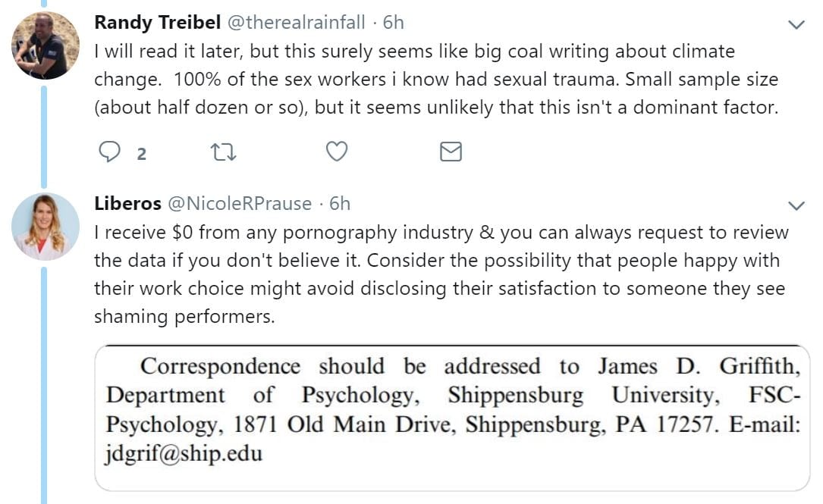Click the reply speech bubble icon
This screenshot has height=504, width=823.
tap(110, 152)
